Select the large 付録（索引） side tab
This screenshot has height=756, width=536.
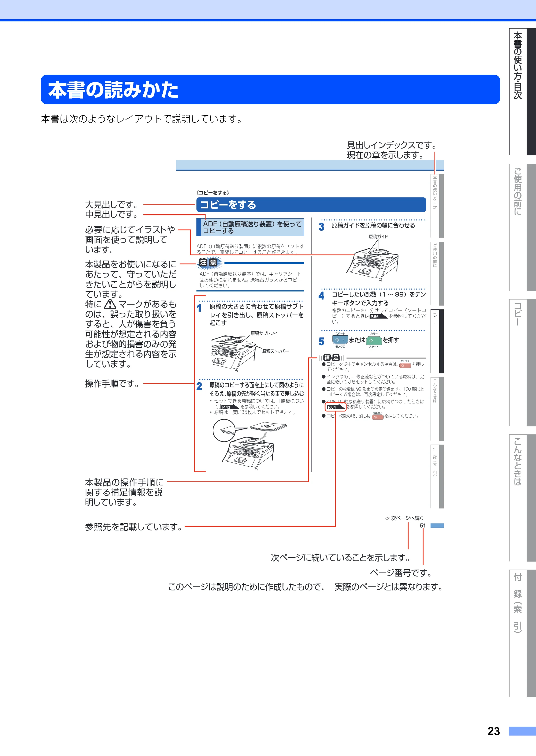click(523, 633)
